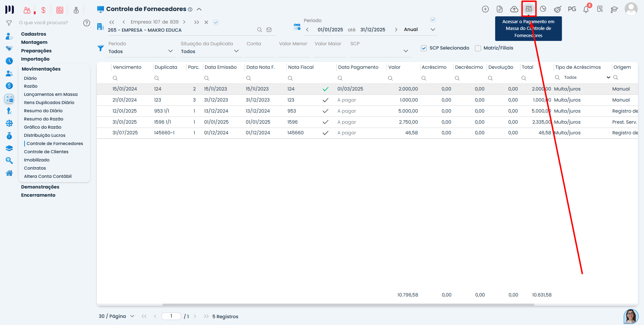The width and height of the screenshot is (644, 325).
Task: Select Lançamentos em Massa in sidebar
Action: click(51, 94)
